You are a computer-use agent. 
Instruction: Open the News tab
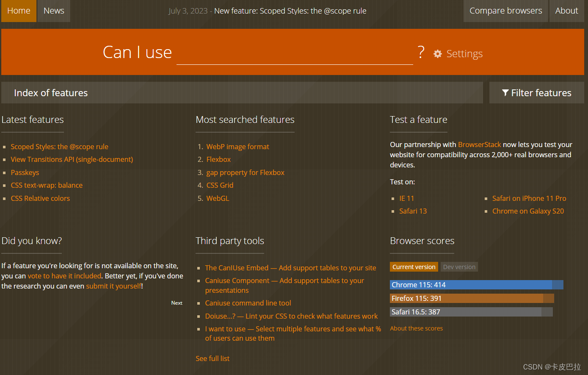pos(54,11)
